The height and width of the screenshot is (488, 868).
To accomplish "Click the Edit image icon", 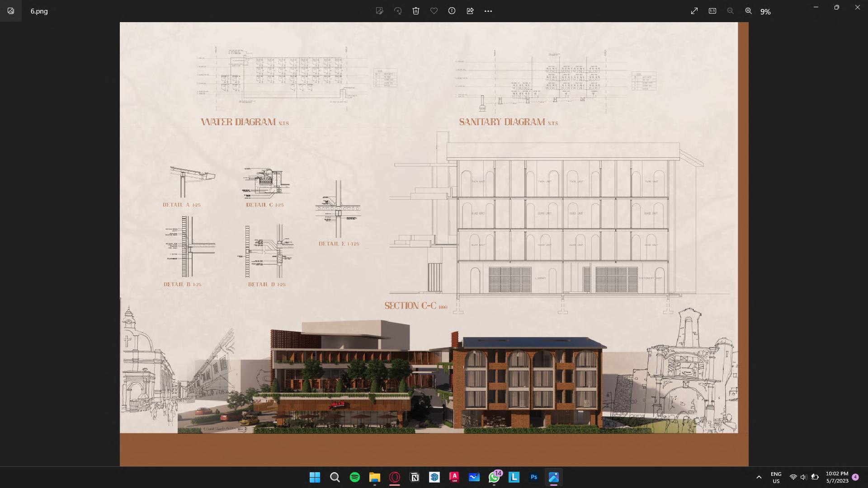I will (x=379, y=11).
